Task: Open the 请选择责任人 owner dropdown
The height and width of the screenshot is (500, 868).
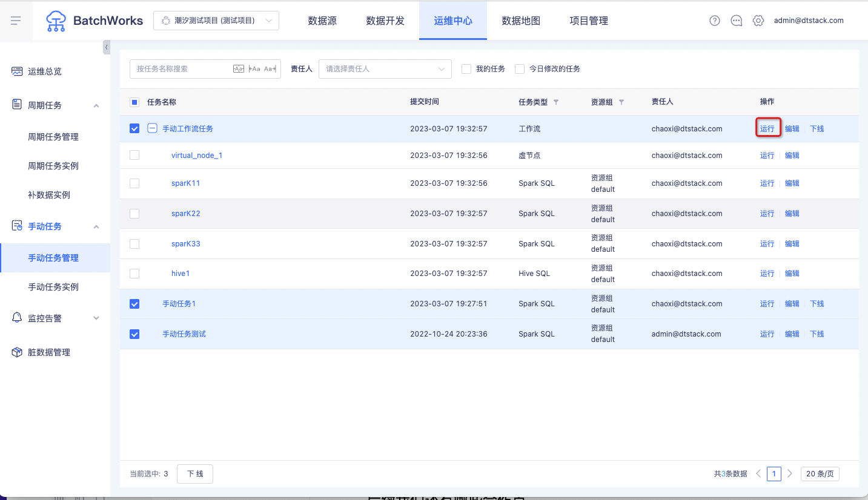Action: pos(385,69)
